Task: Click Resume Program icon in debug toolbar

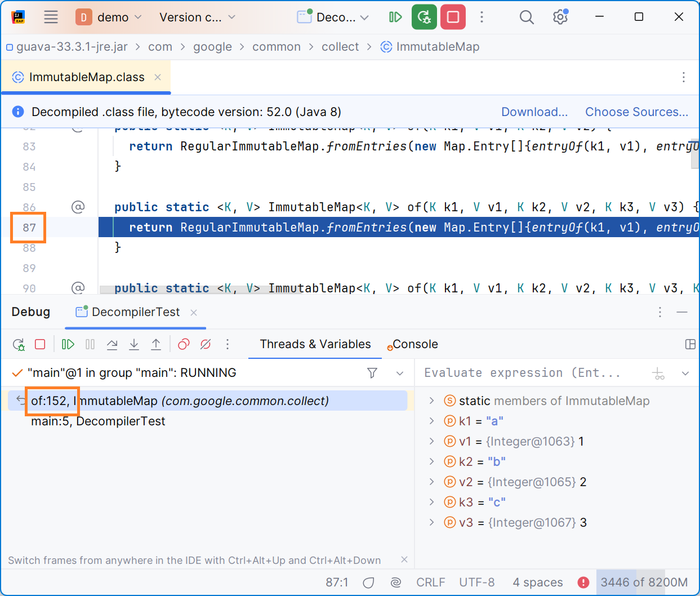Action: tap(68, 344)
